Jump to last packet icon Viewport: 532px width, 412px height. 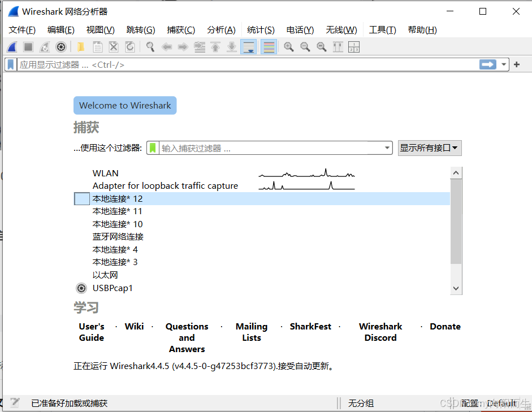coord(232,47)
